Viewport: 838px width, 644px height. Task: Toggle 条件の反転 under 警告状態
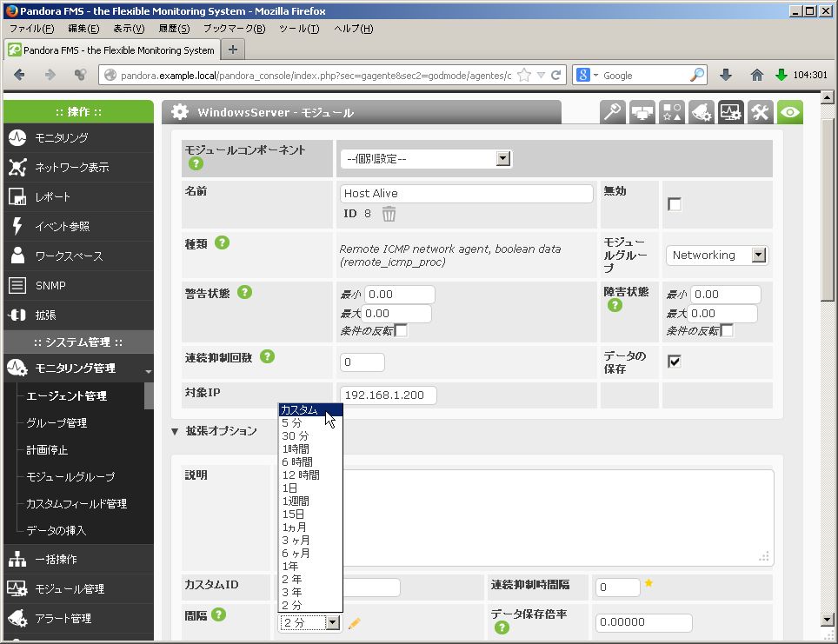point(400,330)
